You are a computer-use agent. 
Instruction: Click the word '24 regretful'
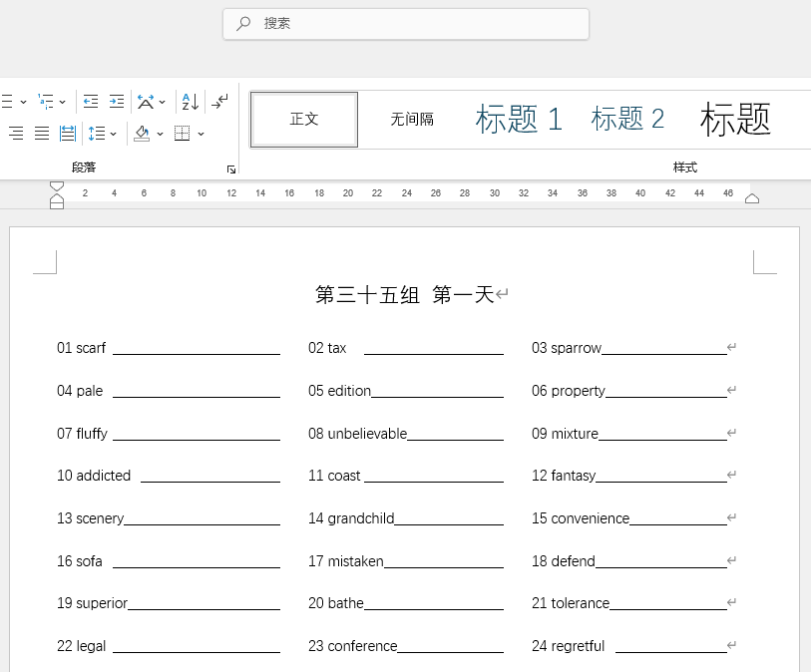tap(568, 647)
